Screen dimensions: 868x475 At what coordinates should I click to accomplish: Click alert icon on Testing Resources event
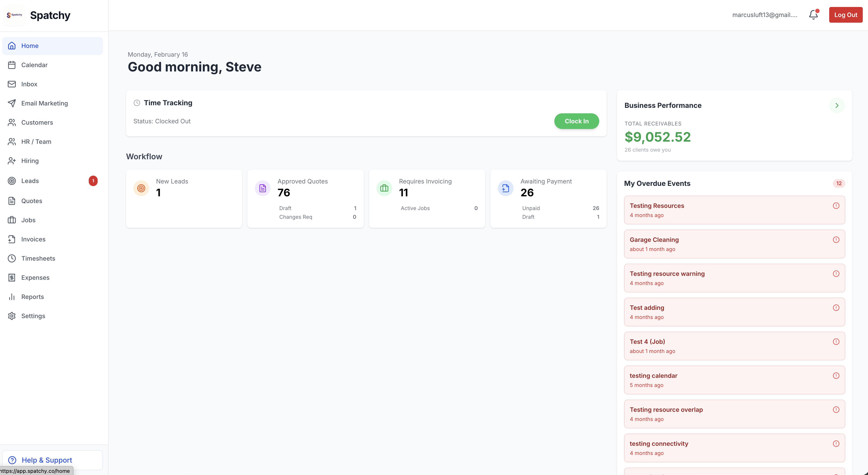pos(836,206)
